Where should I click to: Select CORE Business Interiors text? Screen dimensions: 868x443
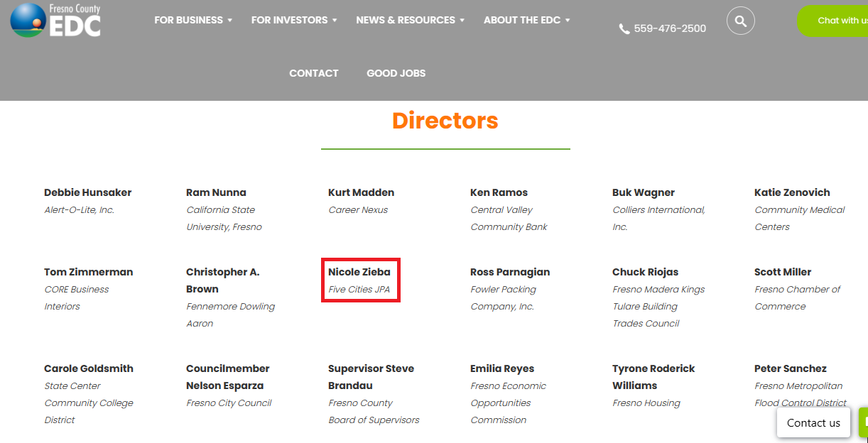[77, 297]
